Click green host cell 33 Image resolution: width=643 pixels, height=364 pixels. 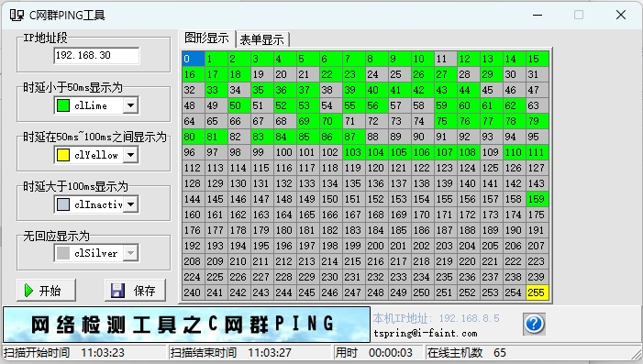click(x=216, y=90)
